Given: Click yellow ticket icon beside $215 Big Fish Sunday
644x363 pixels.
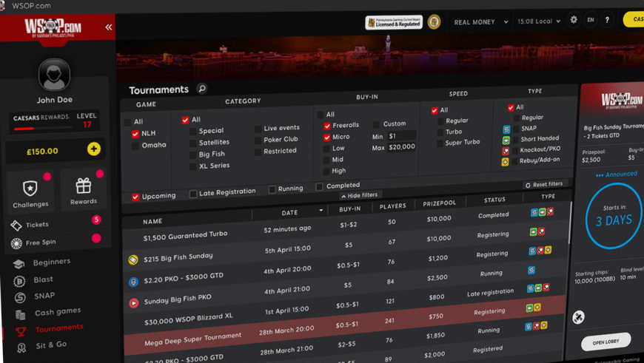Looking at the screenshot, I should coord(133,259).
